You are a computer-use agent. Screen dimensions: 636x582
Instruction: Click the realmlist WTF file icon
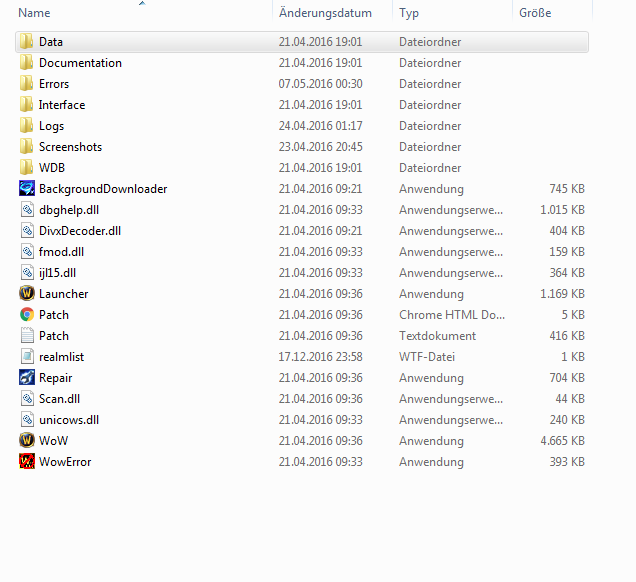tap(27, 357)
